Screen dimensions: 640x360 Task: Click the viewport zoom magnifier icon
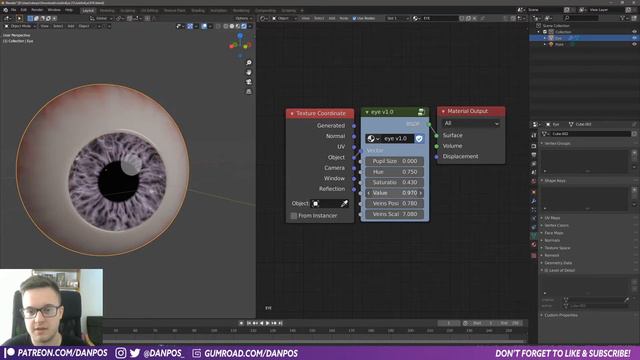click(249, 62)
